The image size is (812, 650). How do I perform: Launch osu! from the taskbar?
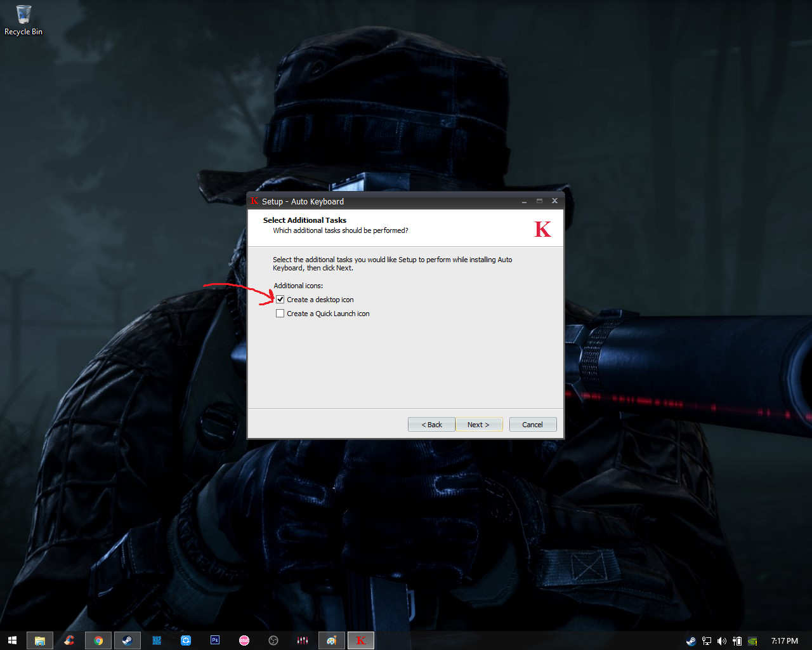tap(244, 640)
